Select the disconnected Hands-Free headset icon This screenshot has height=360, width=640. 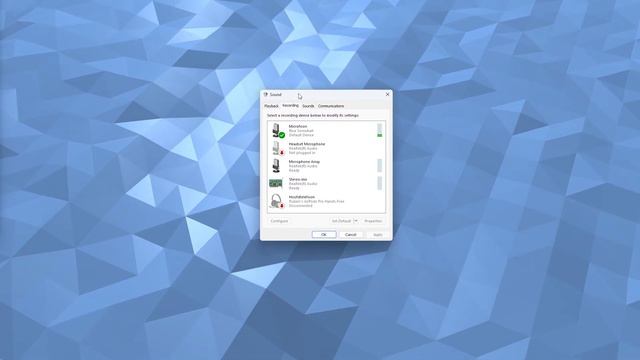[277, 201]
